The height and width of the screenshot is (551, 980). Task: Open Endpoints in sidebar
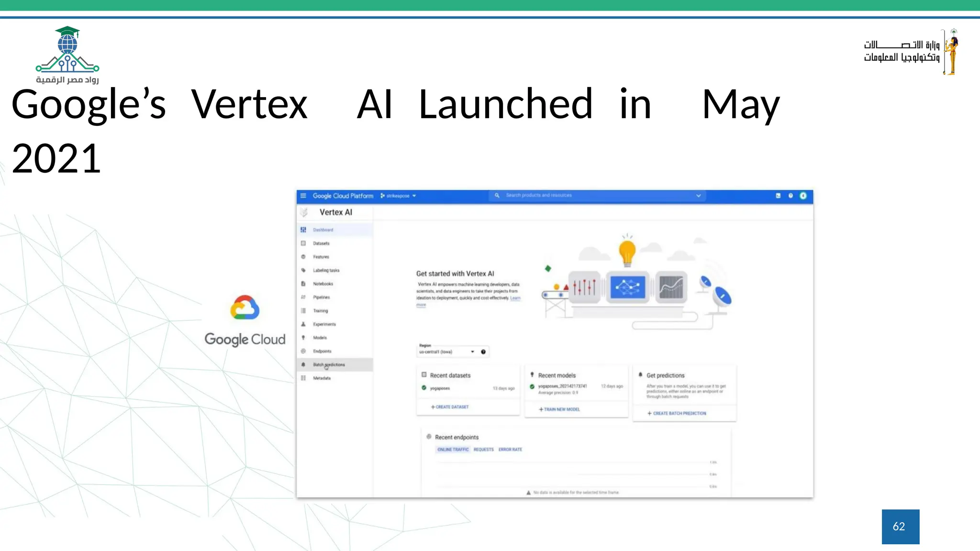335,351
